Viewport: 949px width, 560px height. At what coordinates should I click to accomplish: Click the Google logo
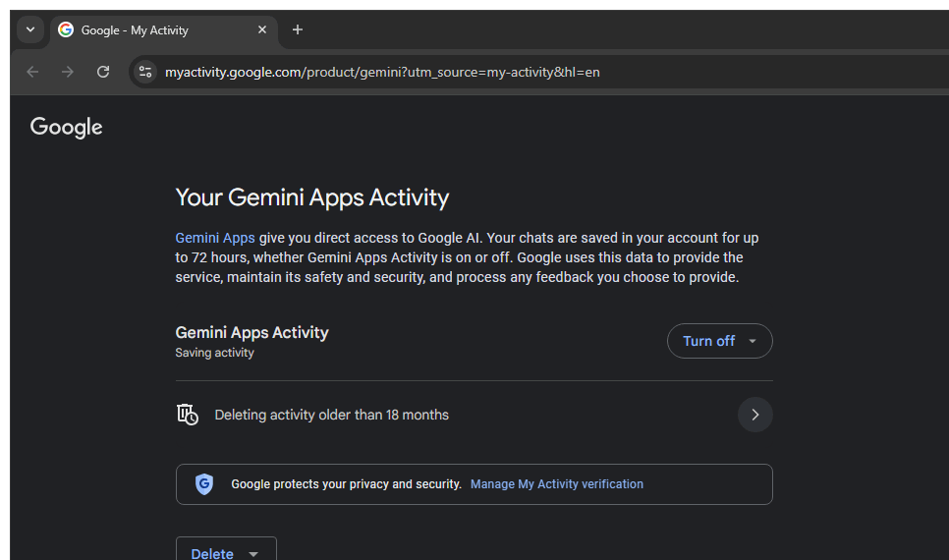point(67,127)
